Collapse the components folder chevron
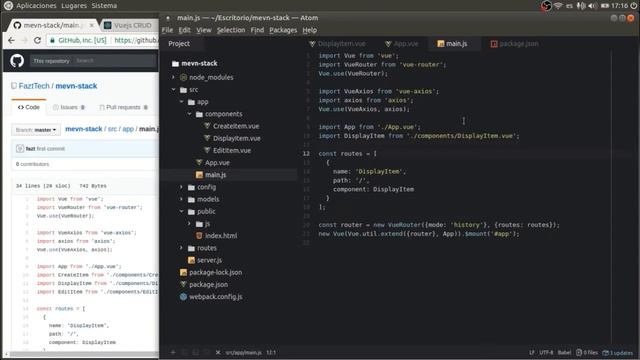640x360 pixels. tap(190, 114)
